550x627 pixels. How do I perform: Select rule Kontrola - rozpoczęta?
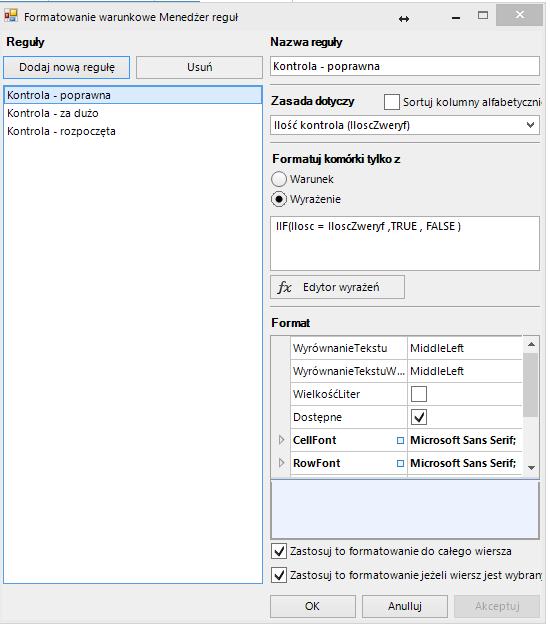132,131
